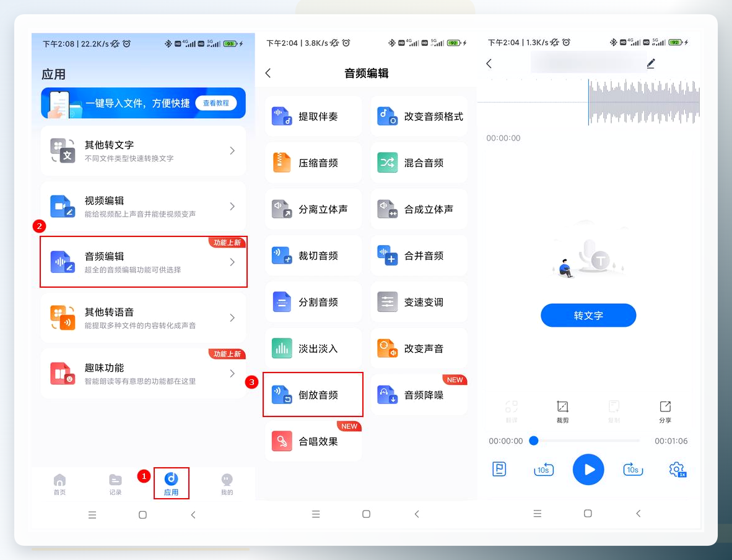The height and width of the screenshot is (560, 732).
Task: Tap Android home button on middle phone
Action: pyautogui.click(x=367, y=514)
